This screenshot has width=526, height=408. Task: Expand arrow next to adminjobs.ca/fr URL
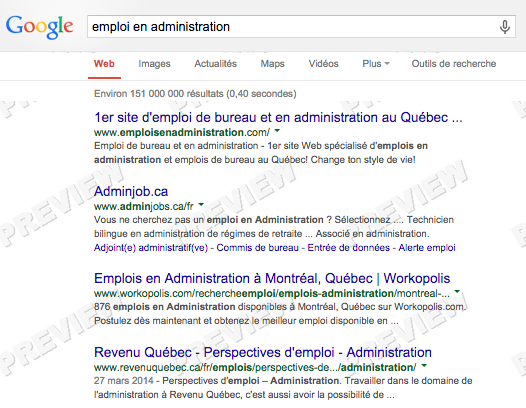click(201, 204)
